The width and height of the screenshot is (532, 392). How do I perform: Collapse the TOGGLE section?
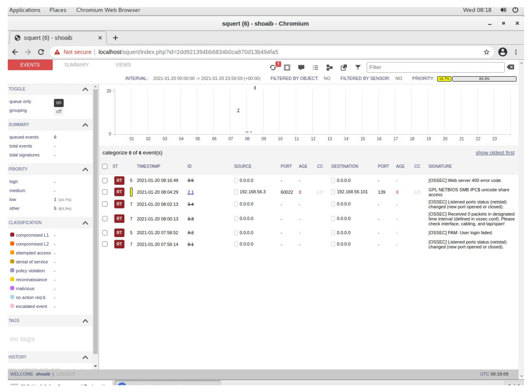point(85,89)
